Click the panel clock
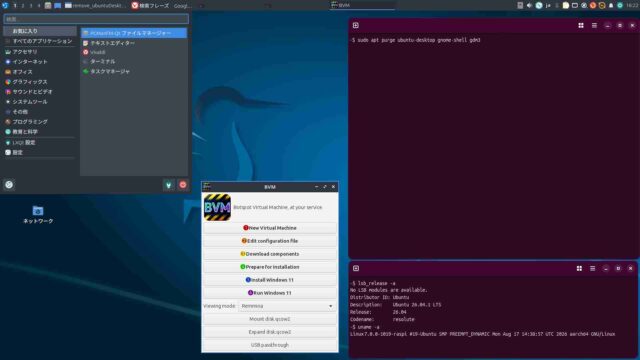 point(632,5)
